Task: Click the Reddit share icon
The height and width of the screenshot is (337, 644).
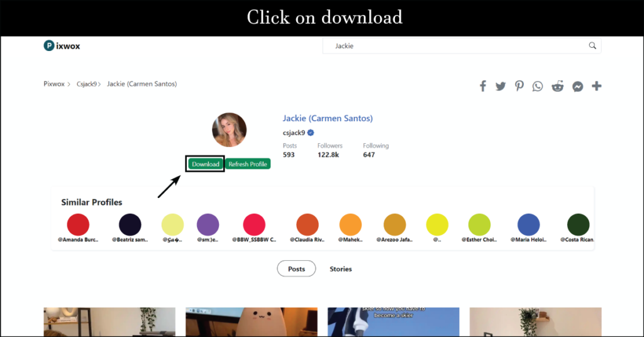Action: tap(557, 86)
